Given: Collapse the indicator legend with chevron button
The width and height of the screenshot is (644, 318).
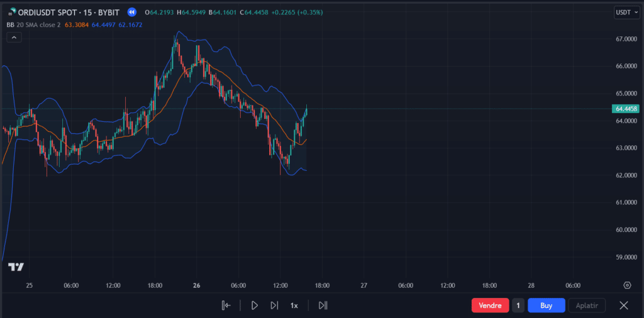Looking at the screenshot, I should (14, 38).
